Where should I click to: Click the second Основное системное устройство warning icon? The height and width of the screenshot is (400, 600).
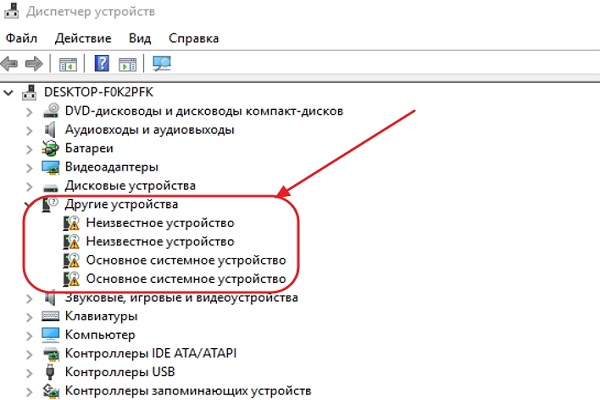(71, 279)
